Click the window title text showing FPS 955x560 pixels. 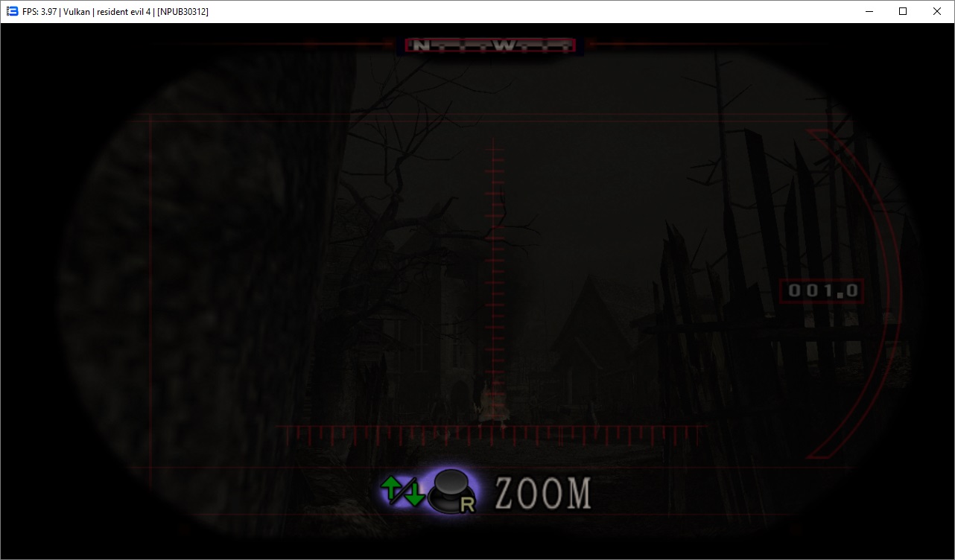tap(115, 11)
